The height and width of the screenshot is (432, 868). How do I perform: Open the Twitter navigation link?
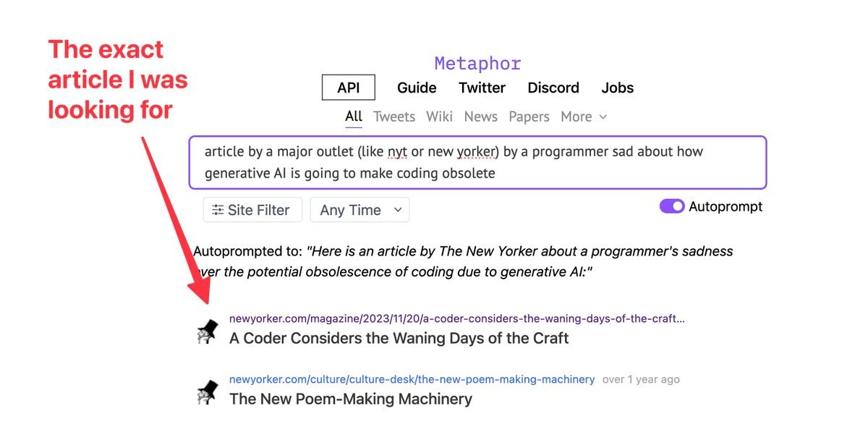pos(482,88)
